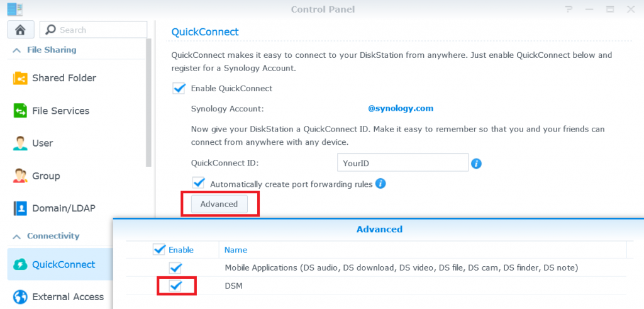
Task: Open Domain/LDAP icon in sidebar
Action: [21, 208]
